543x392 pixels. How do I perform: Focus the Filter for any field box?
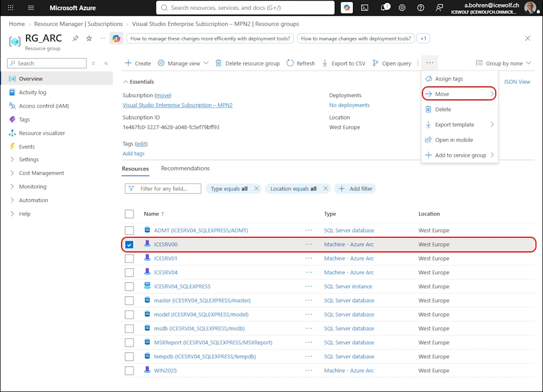pos(163,188)
